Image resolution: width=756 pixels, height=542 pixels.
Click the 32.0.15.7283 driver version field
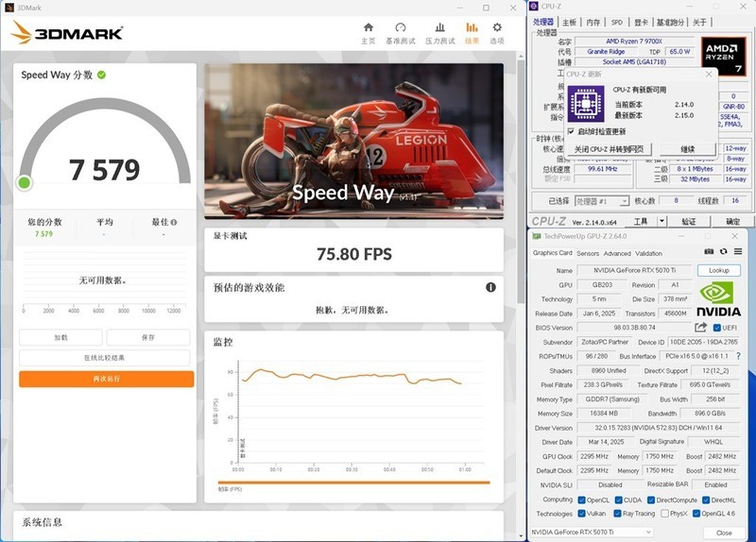coord(658,428)
